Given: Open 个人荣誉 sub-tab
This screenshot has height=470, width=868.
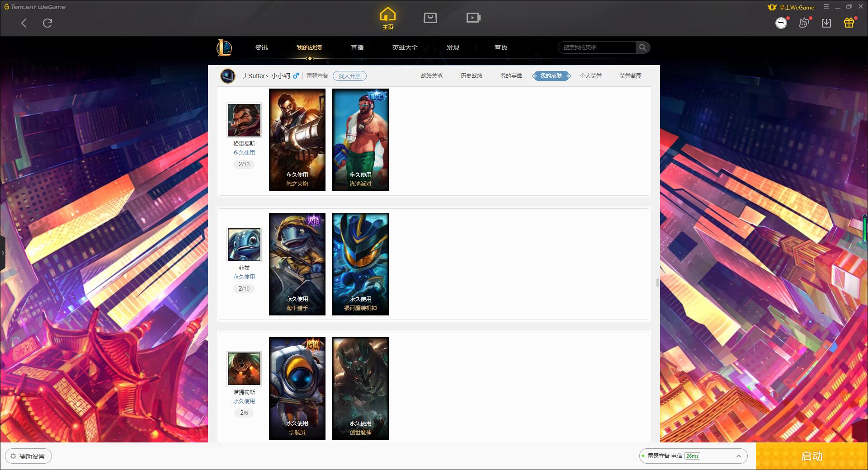Looking at the screenshot, I should tap(591, 76).
